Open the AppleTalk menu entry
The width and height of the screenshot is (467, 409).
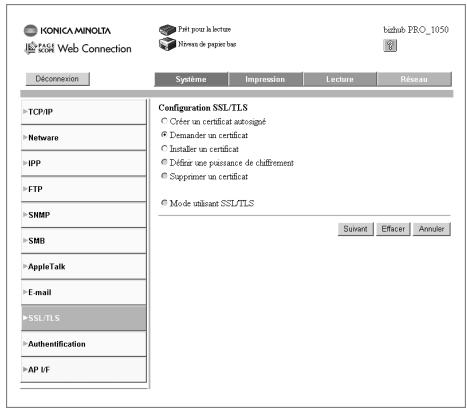click(x=84, y=266)
